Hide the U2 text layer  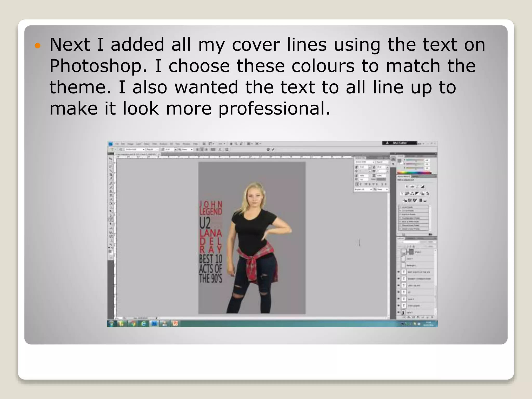point(399,292)
